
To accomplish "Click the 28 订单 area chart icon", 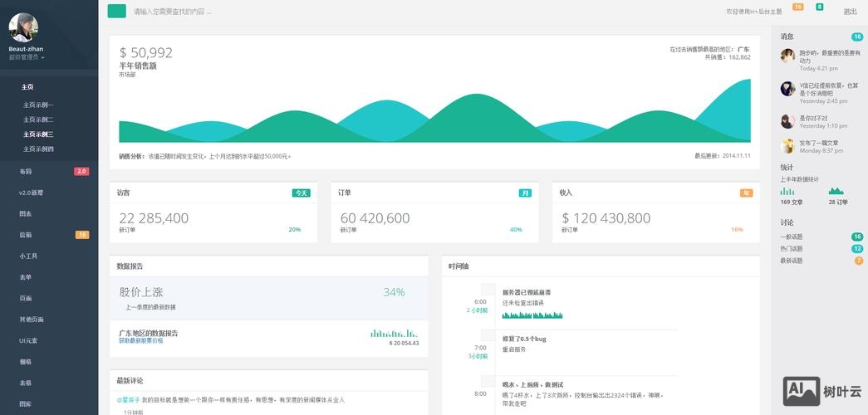I will point(836,191).
